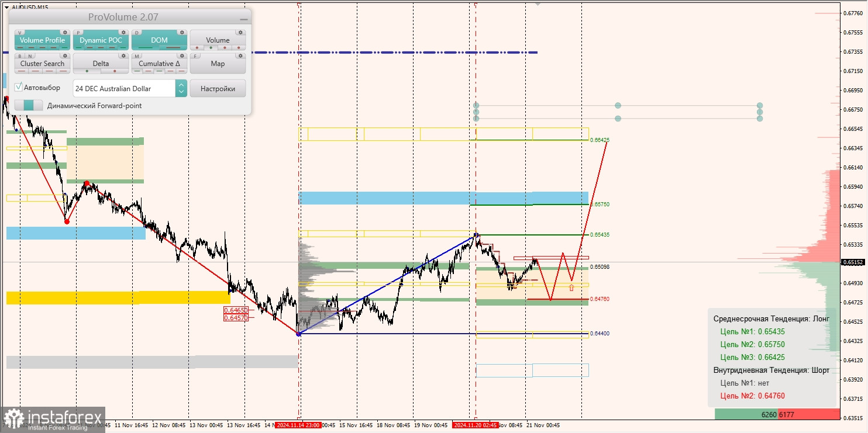This screenshot has width=868, height=433.
Task: Open the AUDUSD,M15 chart menu triangle
Action: pyautogui.click(x=6, y=7)
